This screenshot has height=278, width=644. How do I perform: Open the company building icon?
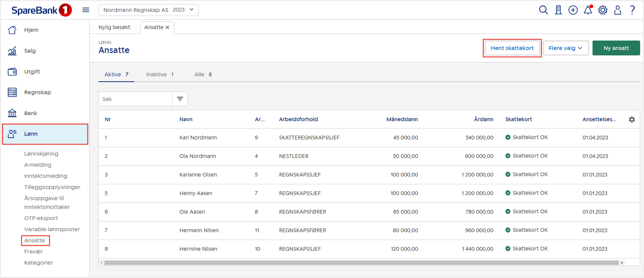pos(558,10)
